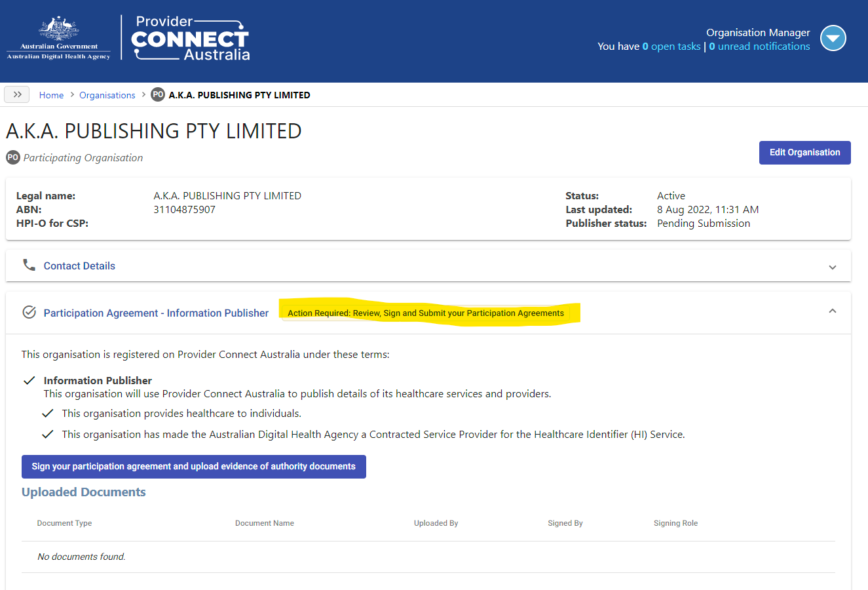Click the highlighted Action Required notice
Image resolution: width=868 pixels, height=590 pixels.
point(426,313)
